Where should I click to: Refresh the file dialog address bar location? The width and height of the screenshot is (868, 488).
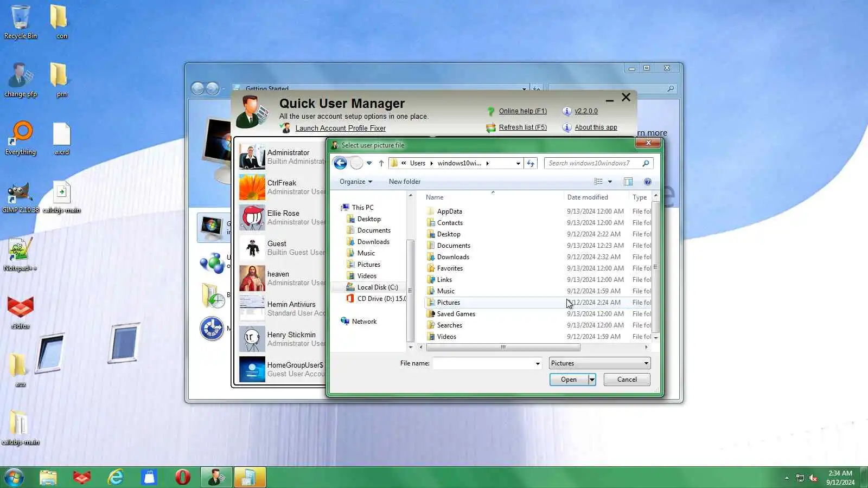[x=531, y=163]
